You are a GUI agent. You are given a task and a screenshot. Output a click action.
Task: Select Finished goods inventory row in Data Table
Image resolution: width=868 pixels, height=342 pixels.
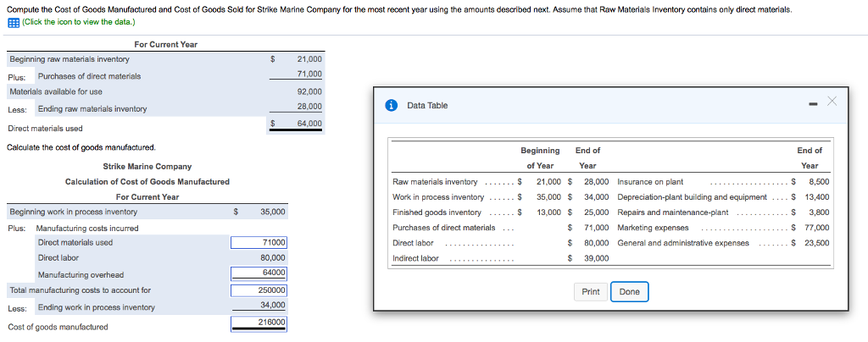coord(501,212)
